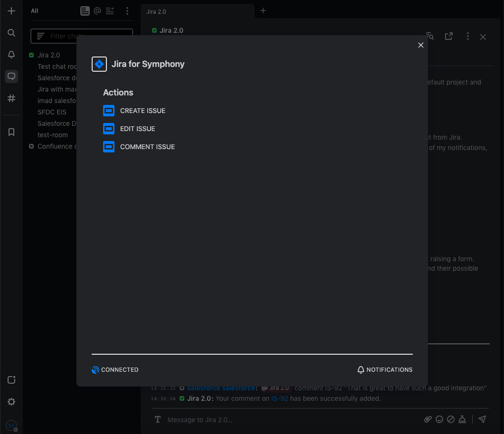Open the imad salesforce chat
Viewport: 504px width, 434px height.
click(57, 101)
